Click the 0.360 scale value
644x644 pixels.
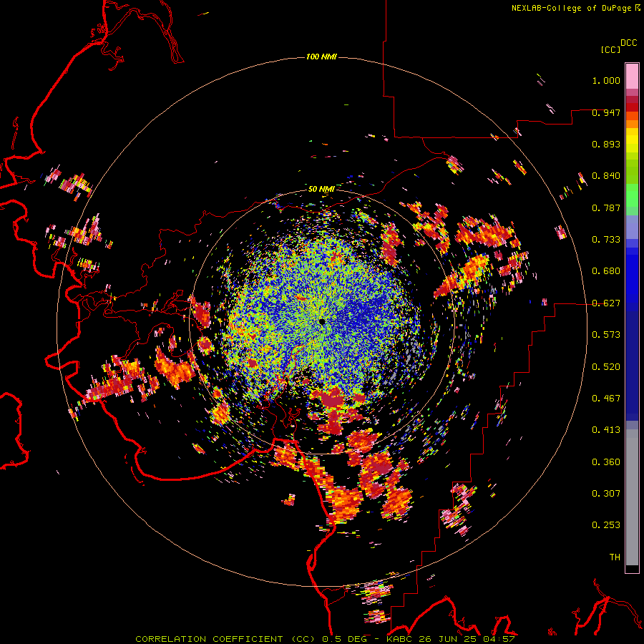pos(606,462)
